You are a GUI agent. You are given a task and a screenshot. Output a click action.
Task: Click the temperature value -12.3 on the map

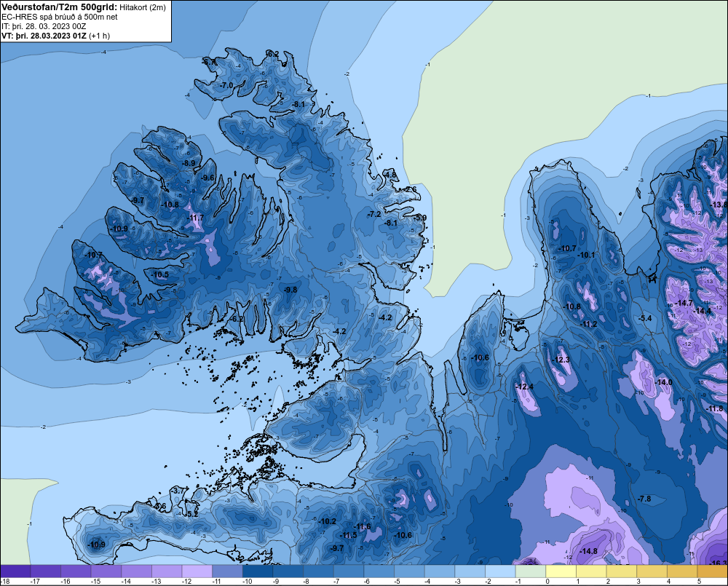point(561,360)
